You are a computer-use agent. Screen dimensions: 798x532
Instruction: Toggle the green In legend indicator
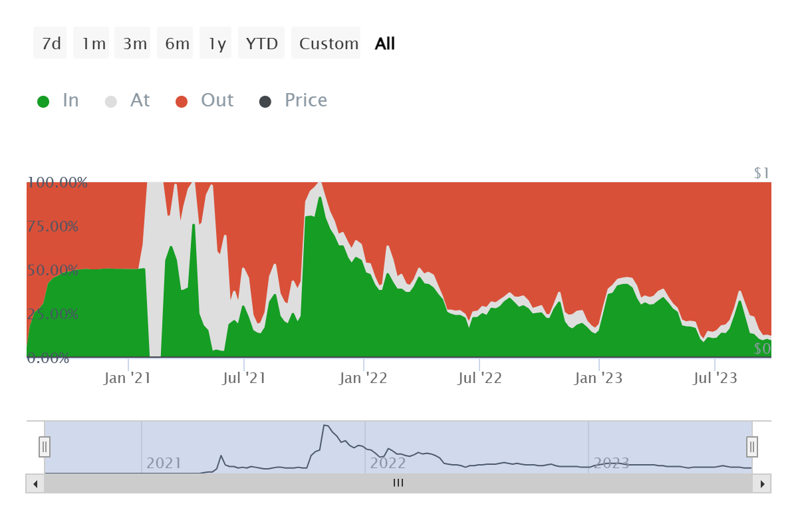(44, 100)
